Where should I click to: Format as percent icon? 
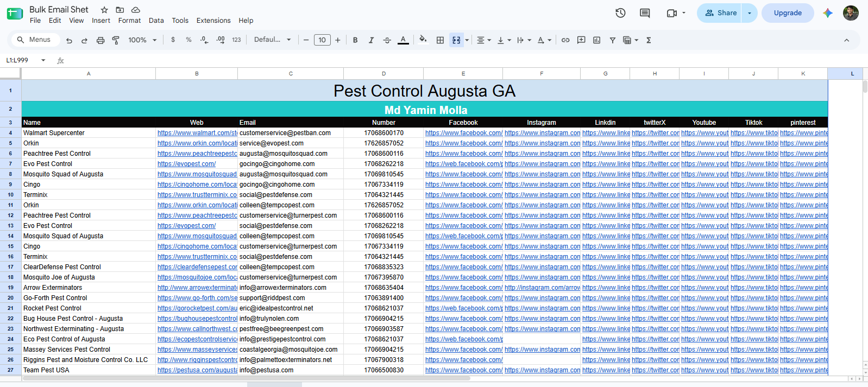coord(188,40)
